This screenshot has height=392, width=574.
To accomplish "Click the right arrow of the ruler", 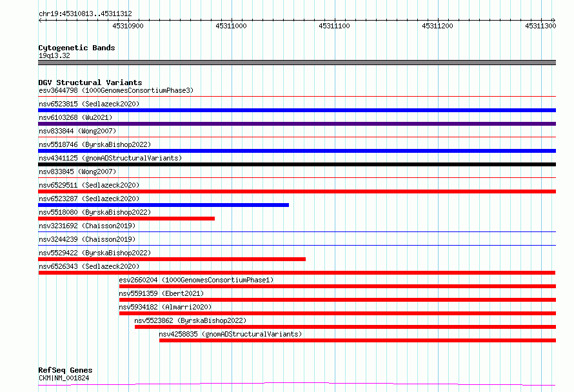I will pyautogui.click(x=553, y=20).
